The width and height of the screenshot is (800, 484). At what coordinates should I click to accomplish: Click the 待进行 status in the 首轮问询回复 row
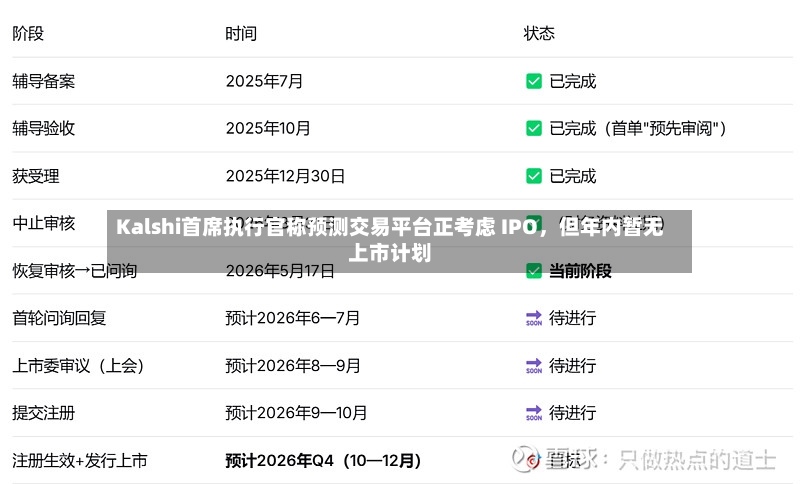coord(572,318)
